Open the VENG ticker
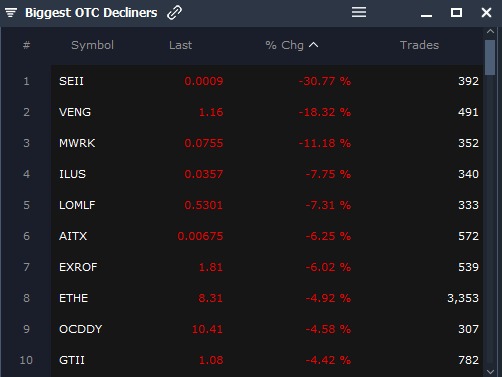The image size is (502, 377). 75,112
